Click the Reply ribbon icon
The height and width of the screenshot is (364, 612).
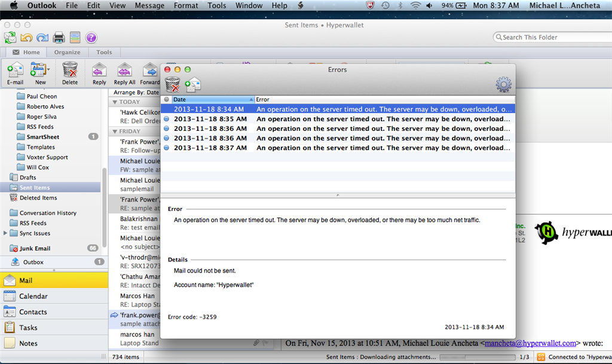[99, 74]
